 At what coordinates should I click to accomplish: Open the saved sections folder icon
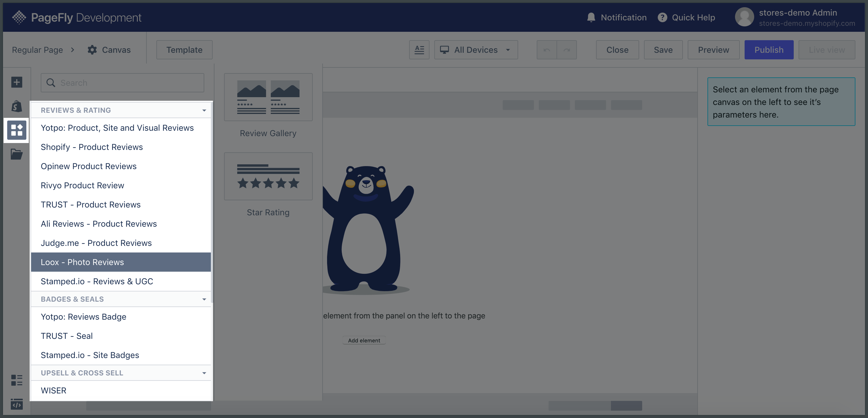(16, 154)
